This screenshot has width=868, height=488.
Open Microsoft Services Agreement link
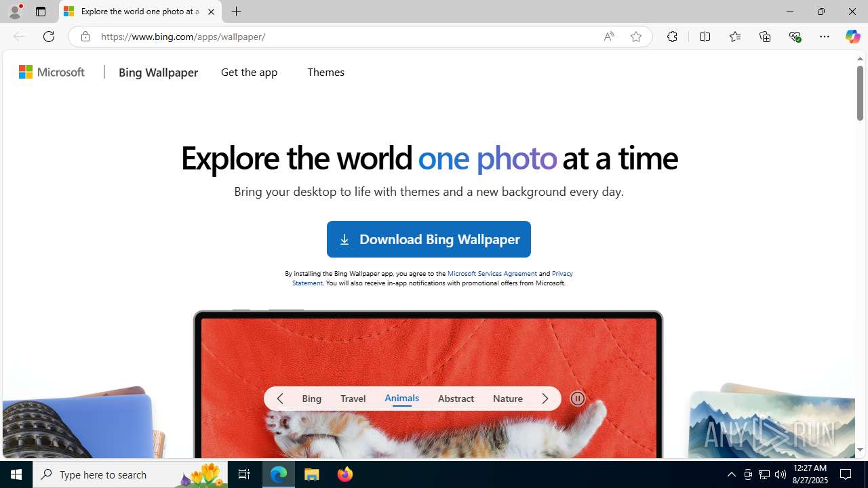pyautogui.click(x=492, y=273)
